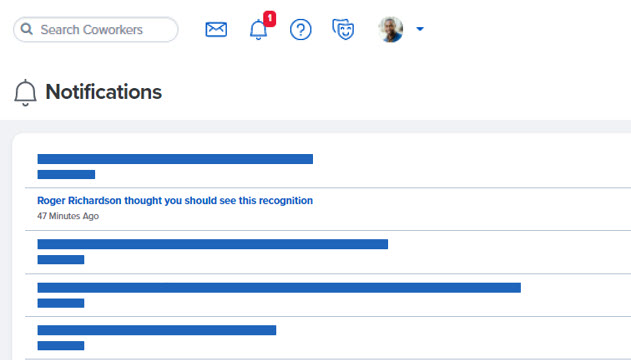Viewport: 631px width, 360px height.
Task: Click the theater masks icon
Action: pyautogui.click(x=343, y=29)
